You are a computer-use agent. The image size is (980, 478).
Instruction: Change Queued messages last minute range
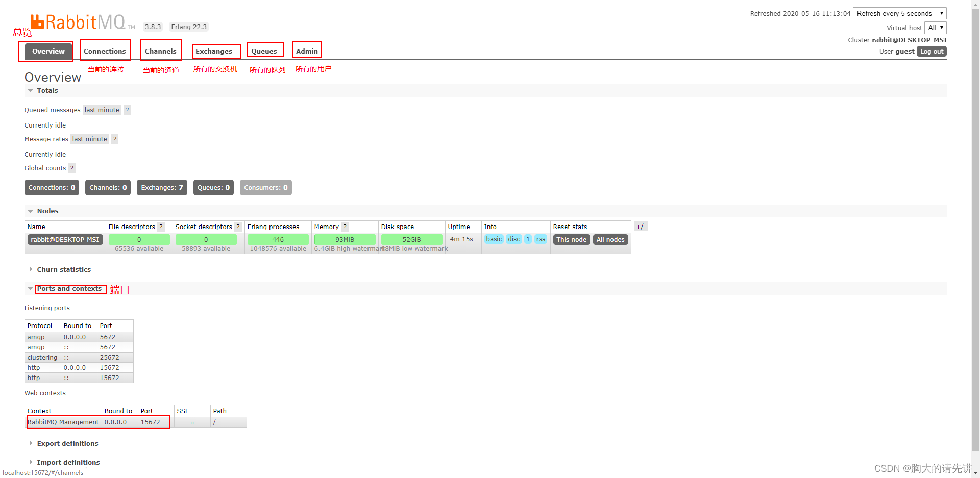102,110
